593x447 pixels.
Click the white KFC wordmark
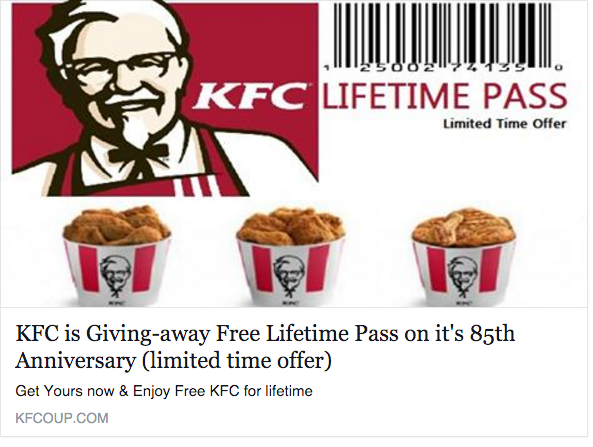(x=251, y=94)
